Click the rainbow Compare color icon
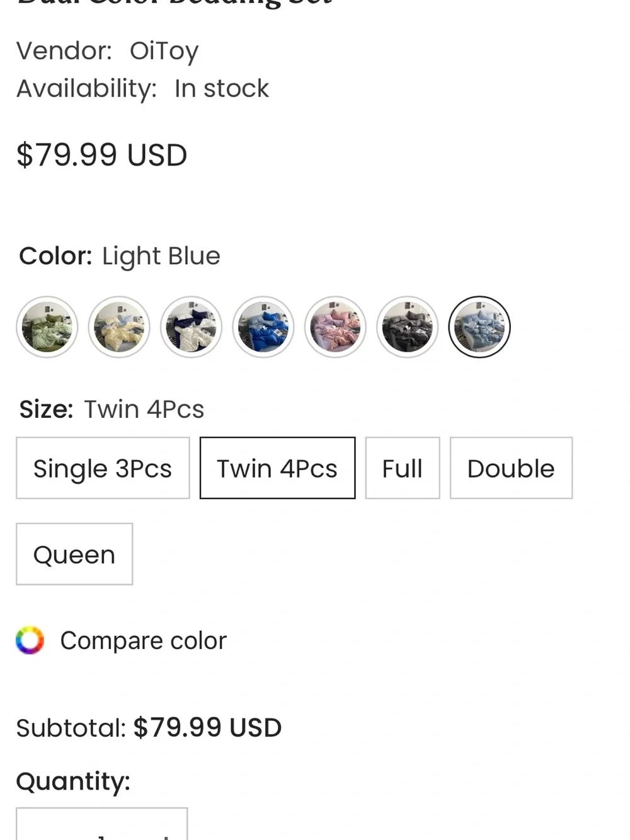This screenshot has width=630, height=840. (30, 640)
